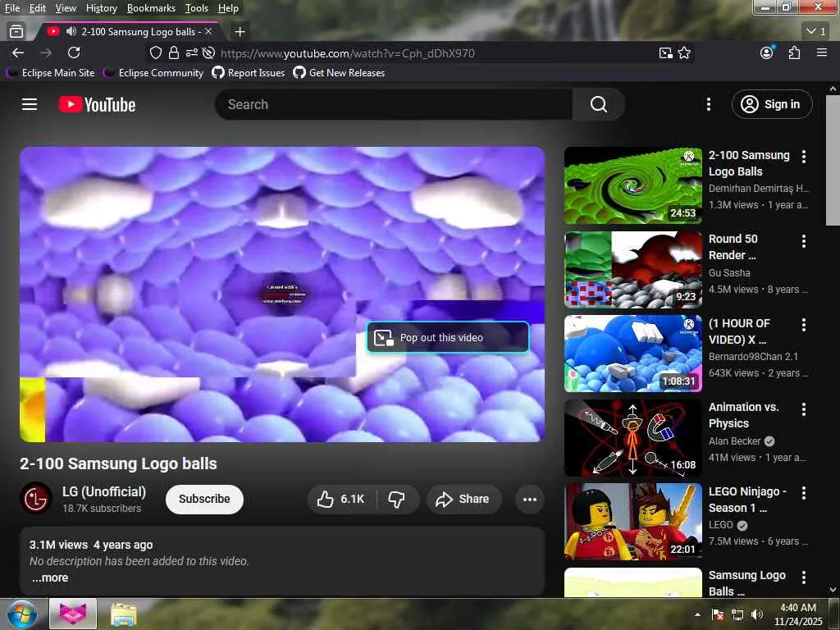Open options for LEGO Ninjago video
This screenshot has height=630, width=840.
(804, 493)
